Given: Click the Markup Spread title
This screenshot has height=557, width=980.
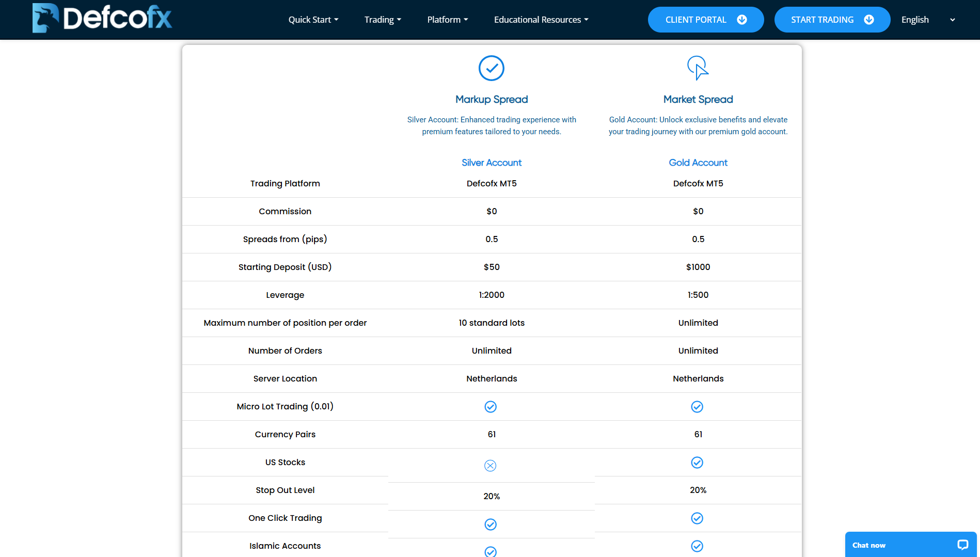Looking at the screenshot, I should click(492, 99).
